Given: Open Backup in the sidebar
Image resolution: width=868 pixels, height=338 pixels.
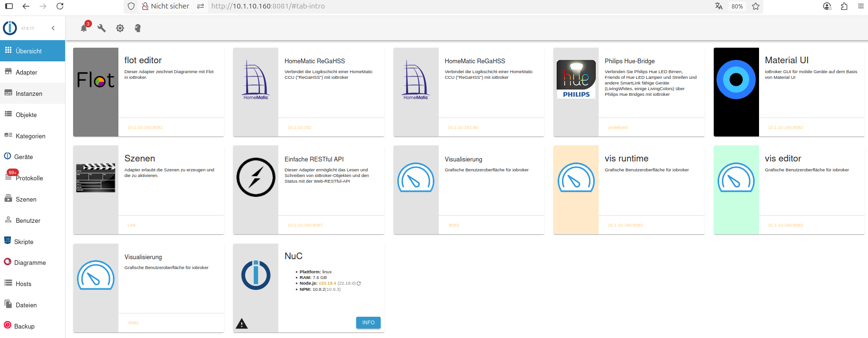Looking at the screenshot, I should (33, 326).
